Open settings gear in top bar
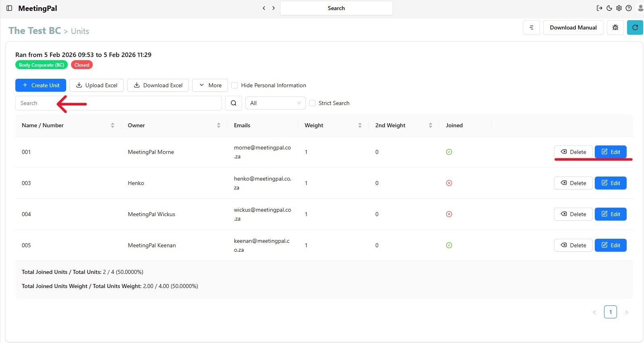 pos(619,8)
